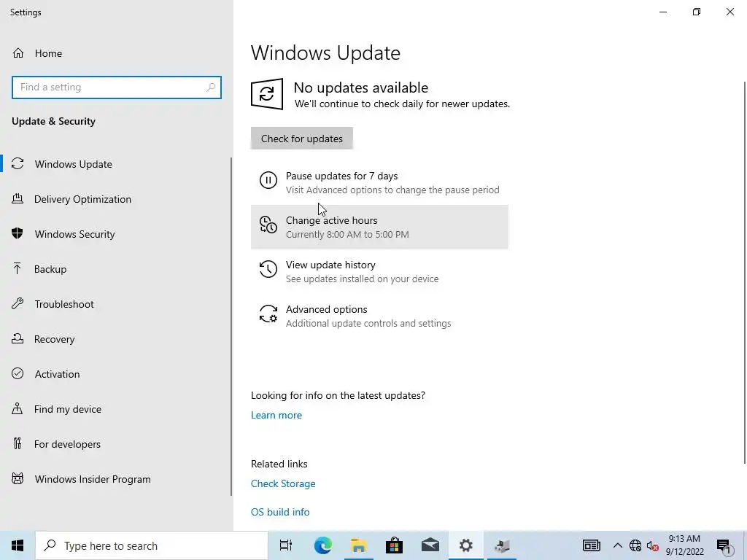Click the history icon beside View update history

tap(268, 269)
